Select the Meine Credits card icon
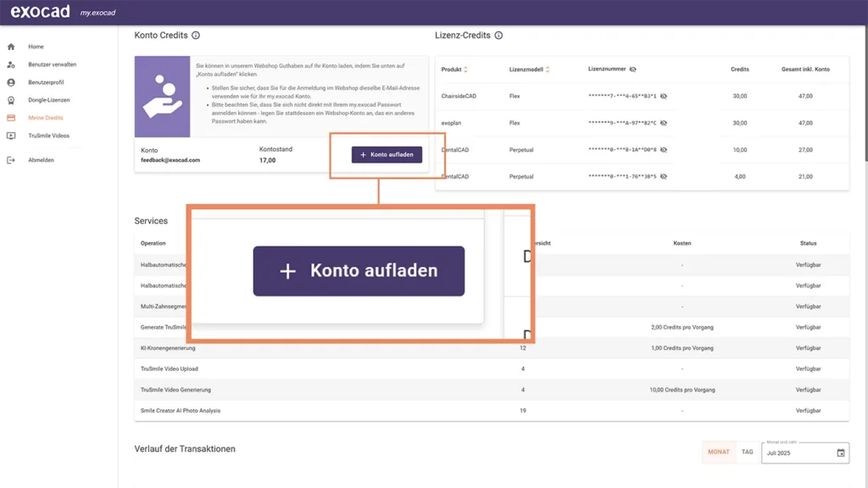 click(11, 117)
